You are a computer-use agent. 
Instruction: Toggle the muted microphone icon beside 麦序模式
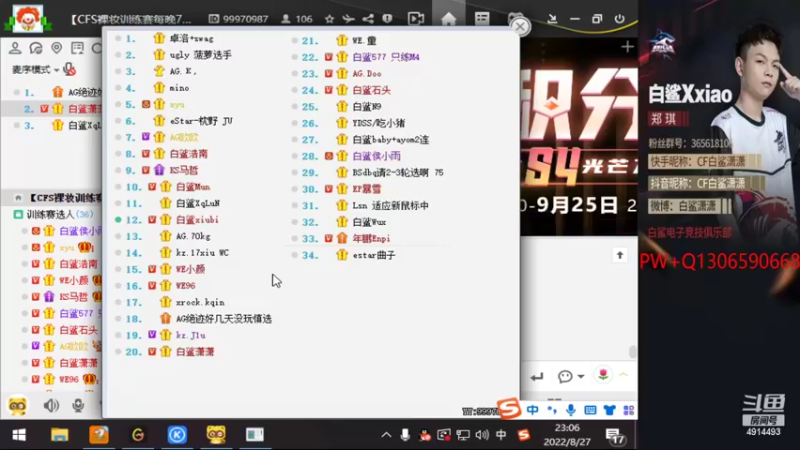(70, 69)
